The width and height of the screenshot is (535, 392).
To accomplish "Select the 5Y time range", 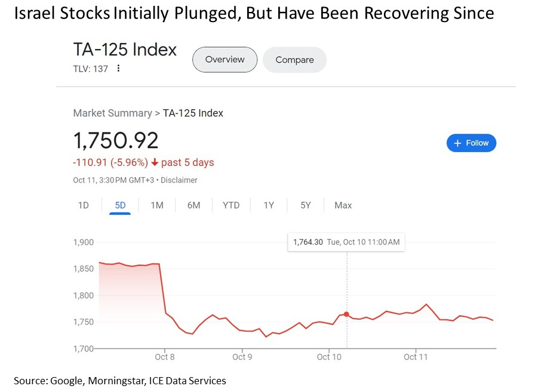I will coord(306,205).
